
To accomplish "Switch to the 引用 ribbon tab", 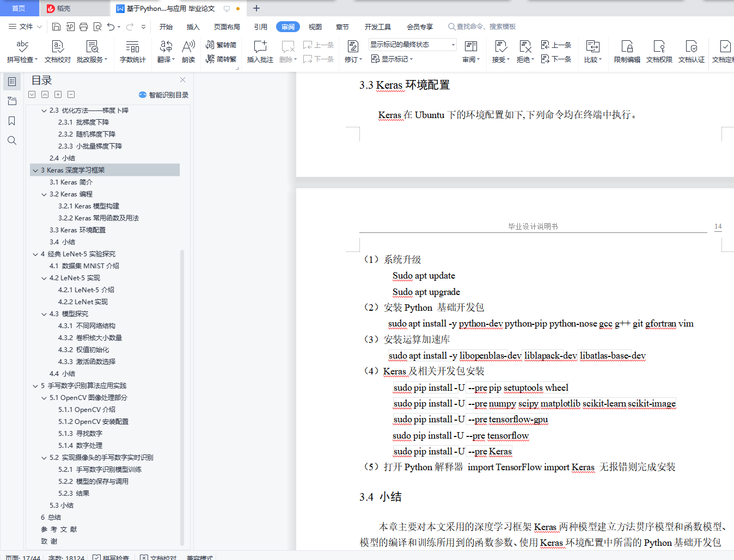I will click(261, 27).
